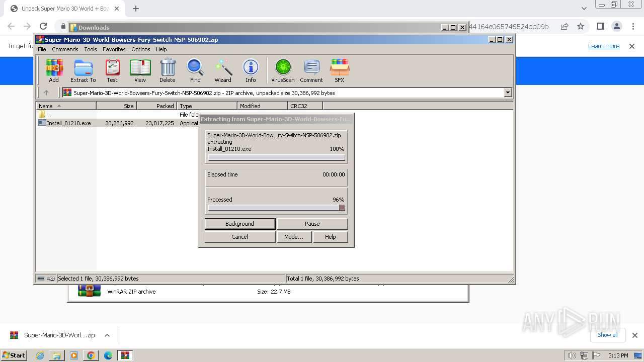Open the Help menu
Viewport: 644px width, 362px height.
click(162, 49)
